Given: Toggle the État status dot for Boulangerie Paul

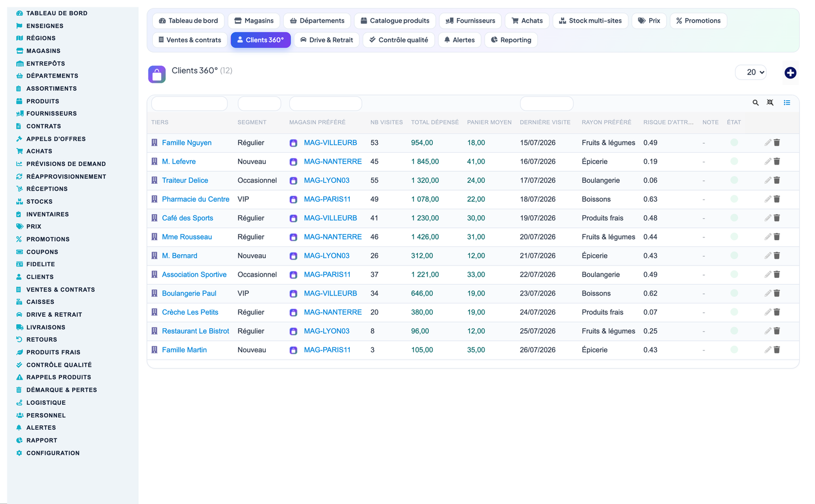Looking at the screenshot, I should point(734,293).
